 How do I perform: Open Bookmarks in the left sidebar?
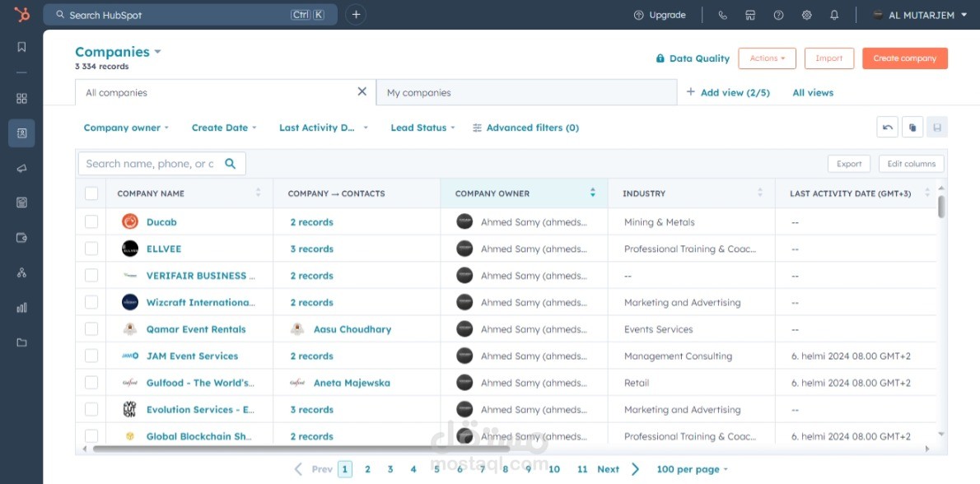pos(22,47)
